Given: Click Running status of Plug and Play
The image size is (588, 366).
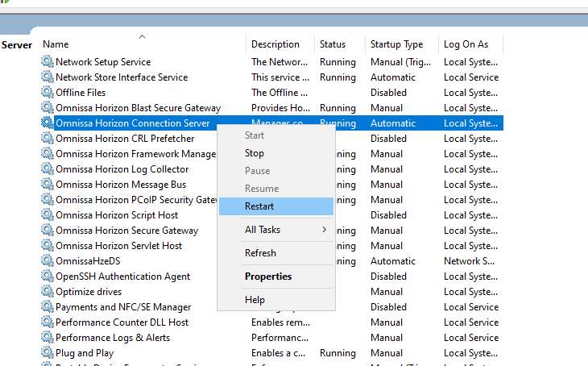Looking at the screenshot, I should pyautogui.click(x=337, y=353).
